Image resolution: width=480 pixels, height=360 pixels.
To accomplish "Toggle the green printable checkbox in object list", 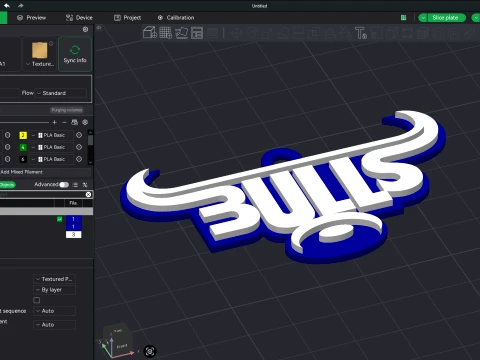I will (x=59, y=219).
